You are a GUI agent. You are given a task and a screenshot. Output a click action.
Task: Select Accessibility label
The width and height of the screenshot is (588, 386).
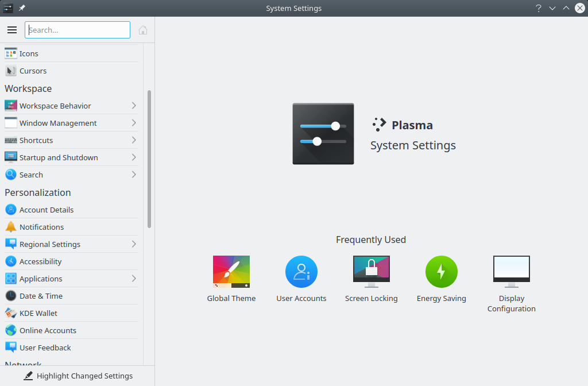pyautogui.click(x=41, y=261)
